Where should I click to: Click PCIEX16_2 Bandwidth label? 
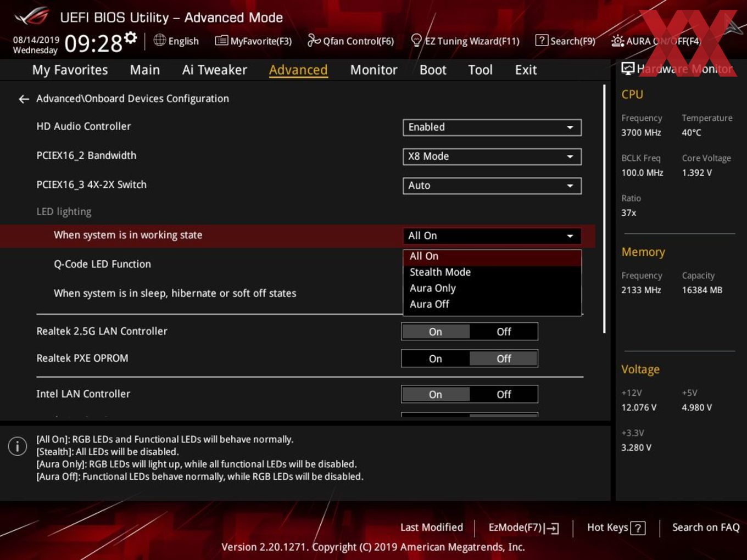tap(86, 155)
